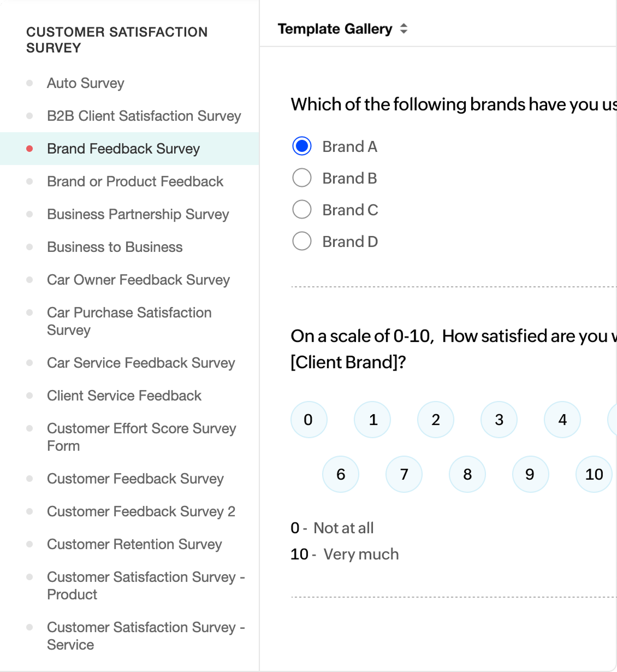
Task: Open the Auto Survey template
Action: click(86, 83)
